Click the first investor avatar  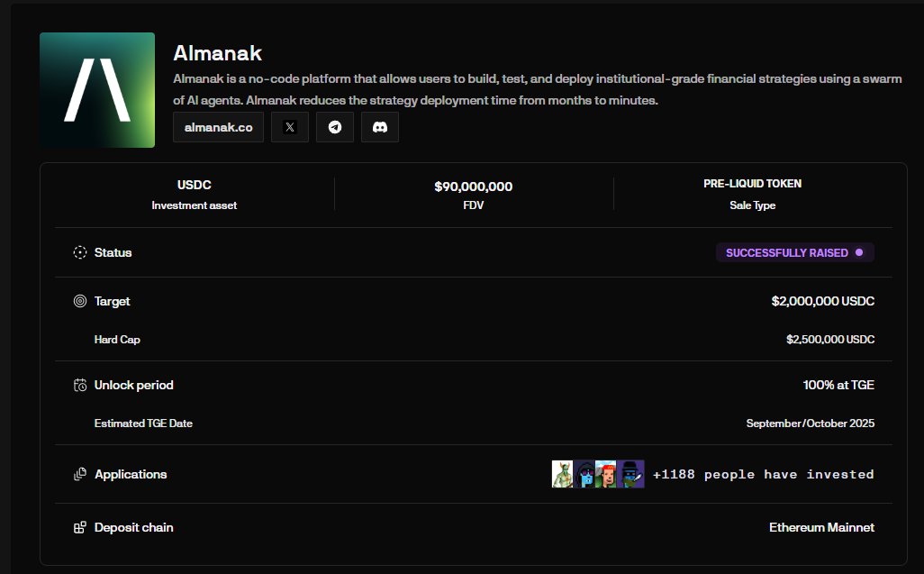pos(562,474)
